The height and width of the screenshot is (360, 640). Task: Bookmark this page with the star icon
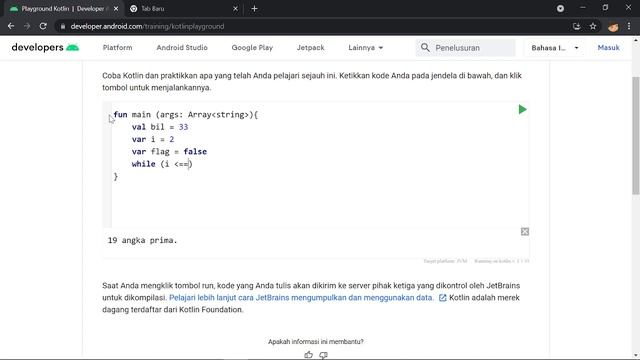click(x=593, y=26)
